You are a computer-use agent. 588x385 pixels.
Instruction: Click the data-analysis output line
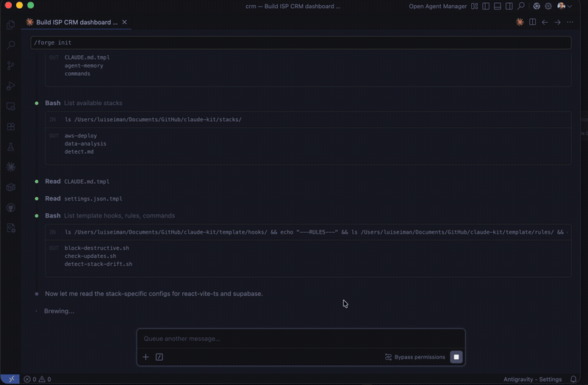[85, 143]
